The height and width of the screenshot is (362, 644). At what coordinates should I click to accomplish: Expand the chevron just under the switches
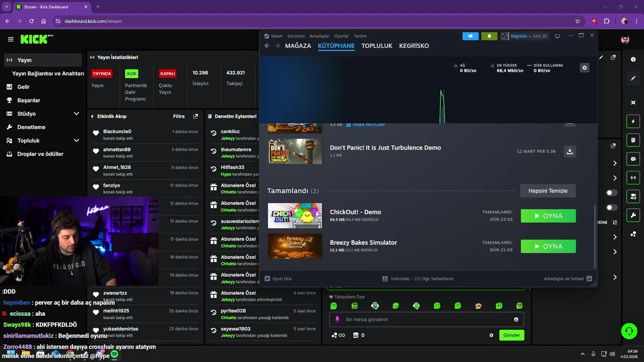(x=615, y=237)
